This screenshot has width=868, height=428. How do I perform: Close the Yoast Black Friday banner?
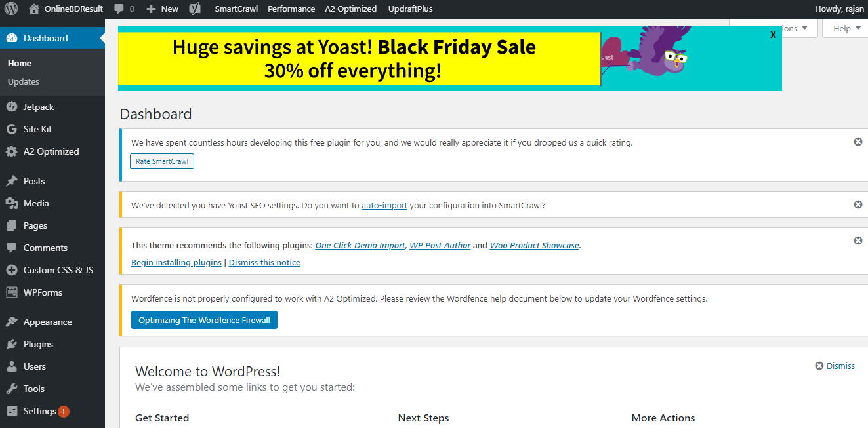coord(774,34)
